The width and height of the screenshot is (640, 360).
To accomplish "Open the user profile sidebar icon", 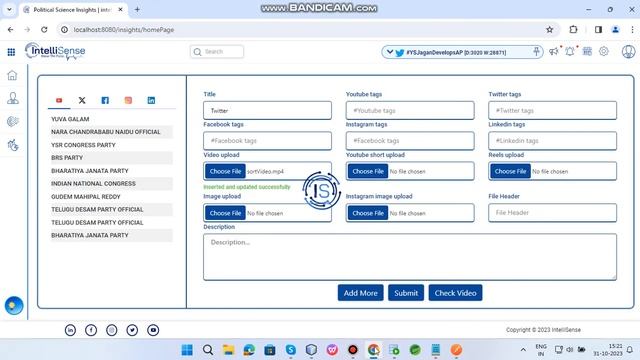I will (x=13, y=98).
